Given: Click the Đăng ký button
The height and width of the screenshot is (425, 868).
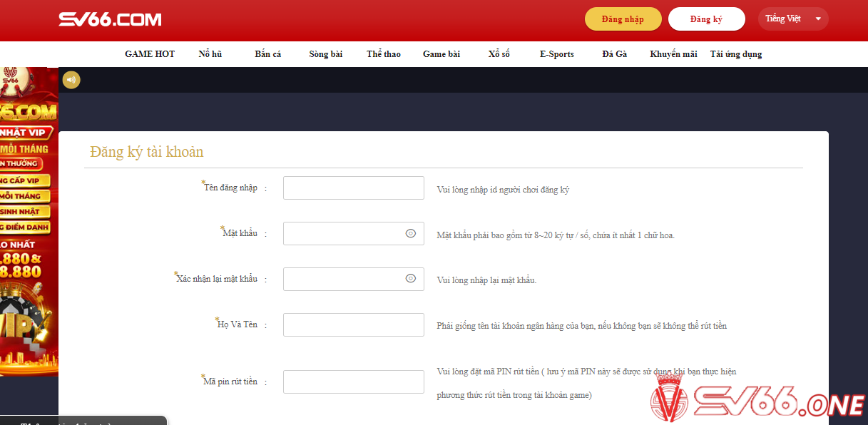Looking at the screenshot, I should [707, 19].
